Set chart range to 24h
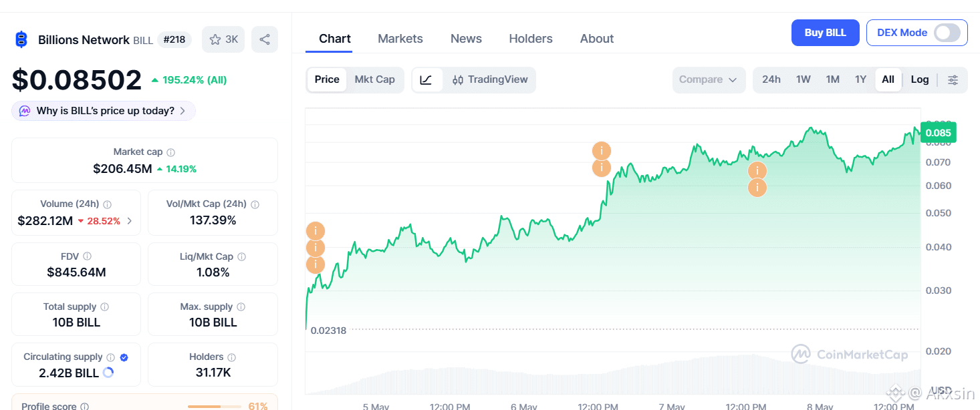 (771, 79)
